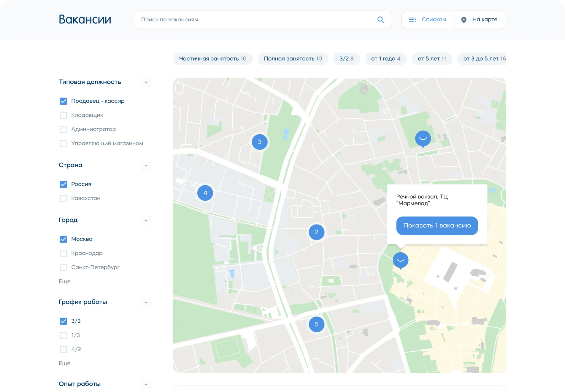Click the Показать 1 вакансию button
Image resolution: width=565 pixels, height=392 pixels.
coord(437,226)
